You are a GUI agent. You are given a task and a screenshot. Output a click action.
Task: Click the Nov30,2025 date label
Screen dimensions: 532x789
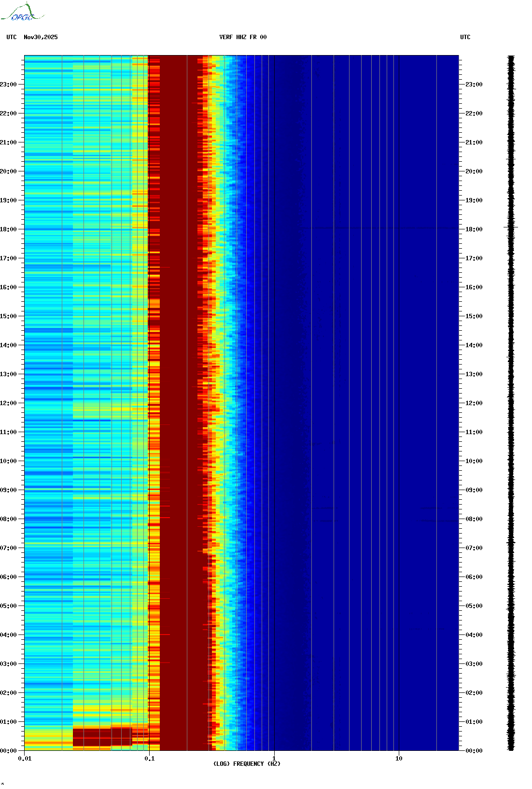(x=41, y=37)
